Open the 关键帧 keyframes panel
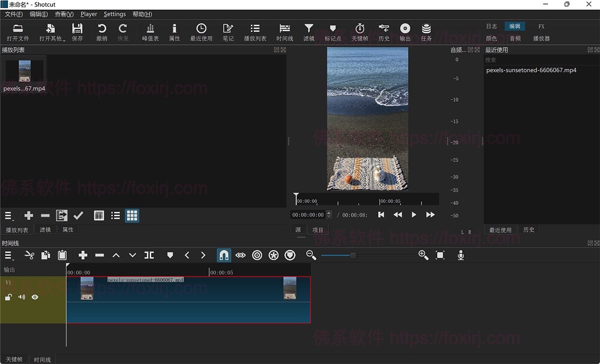 (x=360, y=32)
